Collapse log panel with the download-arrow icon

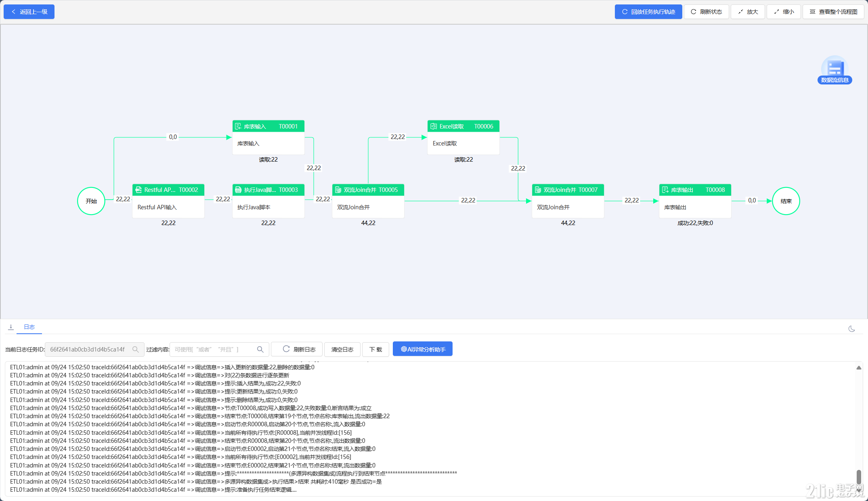11,327
